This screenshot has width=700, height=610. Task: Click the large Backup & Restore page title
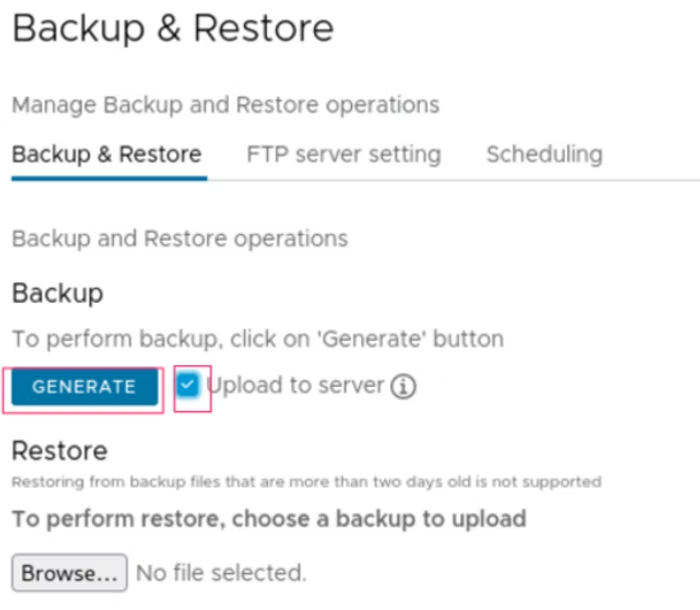coord(173,28)
